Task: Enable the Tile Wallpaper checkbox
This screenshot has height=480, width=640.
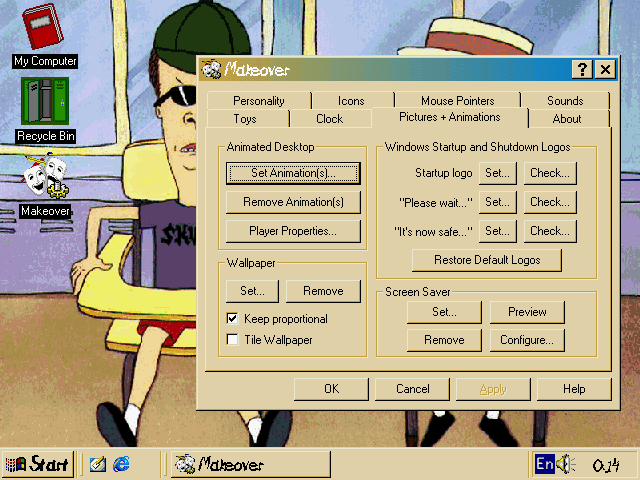Action: click(x=232, y=340)
